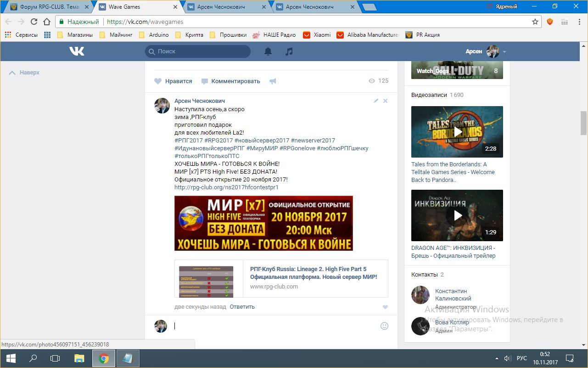Image resolution: width=588 pixels, height=368 pixels.
Task: Open taskbar search magnifier
Action: [x=33, y=358]
